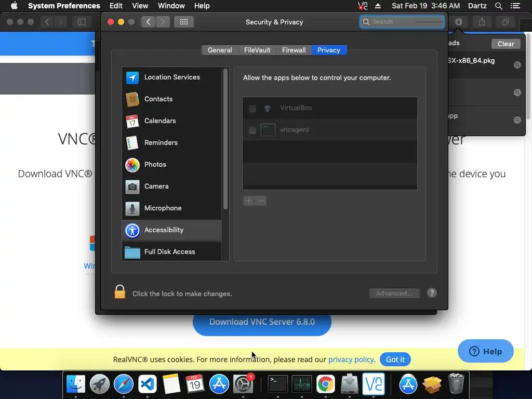The width and height of the screenshot is (532, 399).
Task: Open the privacy policy link
Action: point(351,360)
